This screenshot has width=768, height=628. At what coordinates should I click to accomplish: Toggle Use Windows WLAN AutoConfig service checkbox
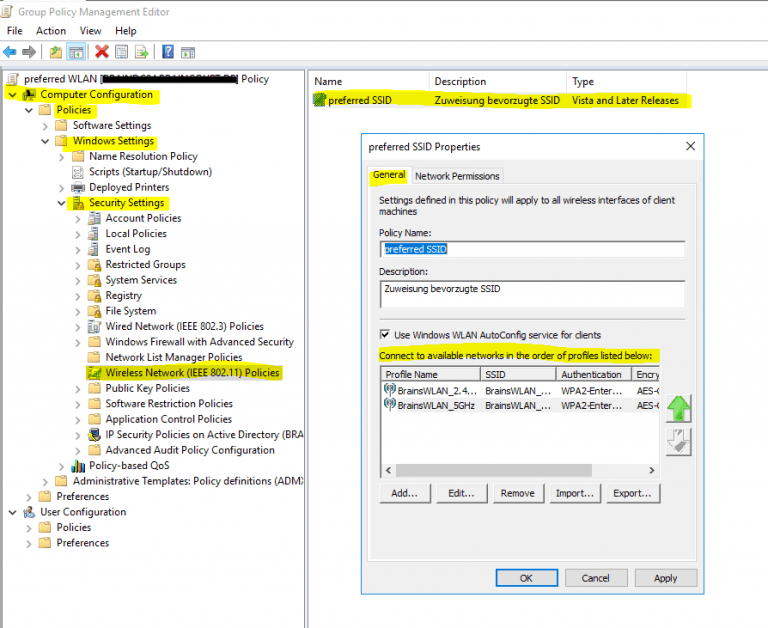[x=385, y=335]
